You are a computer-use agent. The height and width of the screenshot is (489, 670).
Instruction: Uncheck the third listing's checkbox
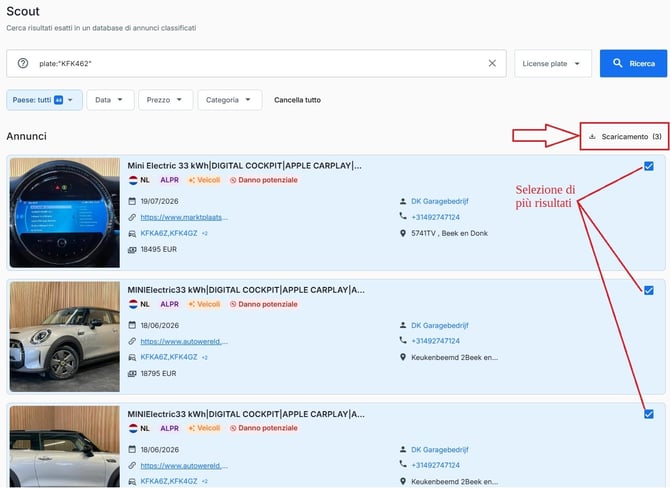coord(648,414)
